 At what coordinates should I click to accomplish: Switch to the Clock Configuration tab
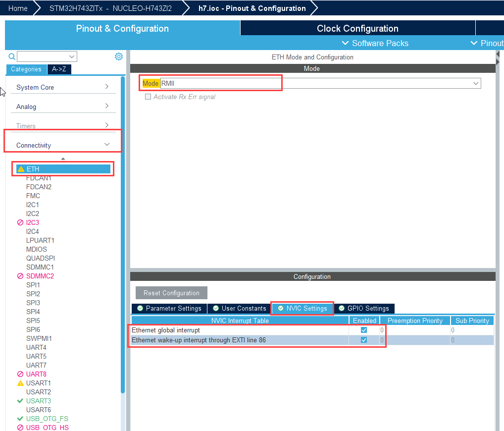pos(357,28)
